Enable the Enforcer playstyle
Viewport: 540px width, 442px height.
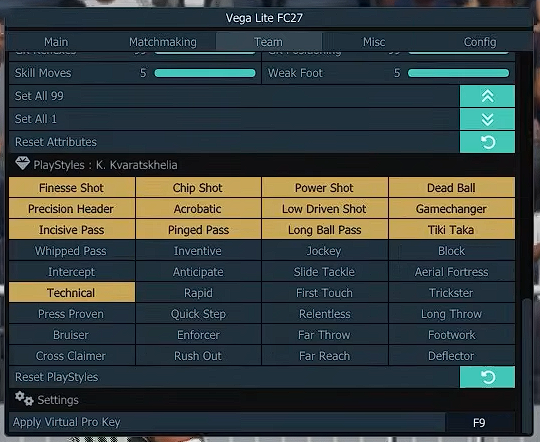[198, 335]
